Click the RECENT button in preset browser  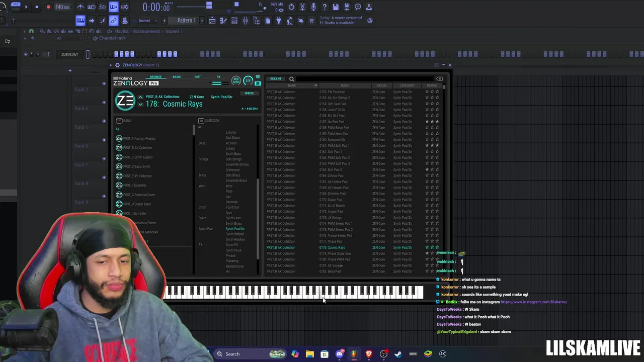point(276,79)
